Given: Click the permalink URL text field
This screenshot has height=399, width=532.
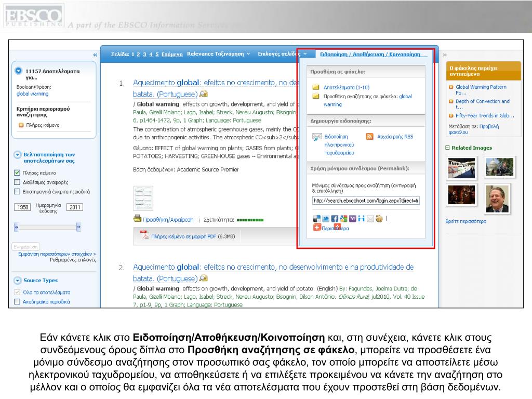Looking at the screenshot, I should [x=366, y=201].
